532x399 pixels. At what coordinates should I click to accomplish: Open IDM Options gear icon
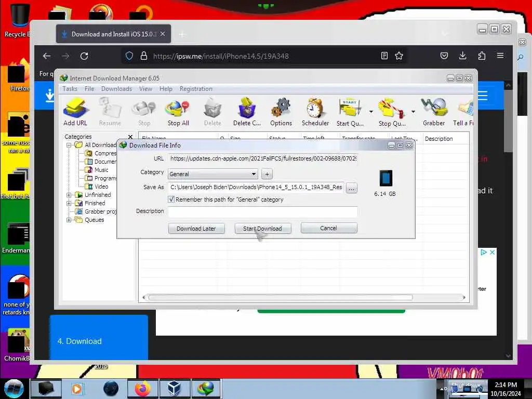(x=281, y=112)
